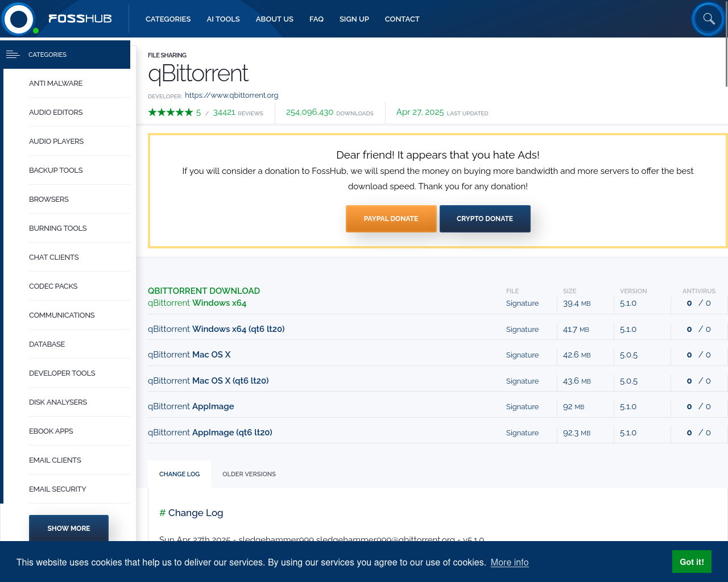Click the FOSSHUB wordmark logo
The width and height of the screenshot is (728, 582).
[x=80, y=19]
